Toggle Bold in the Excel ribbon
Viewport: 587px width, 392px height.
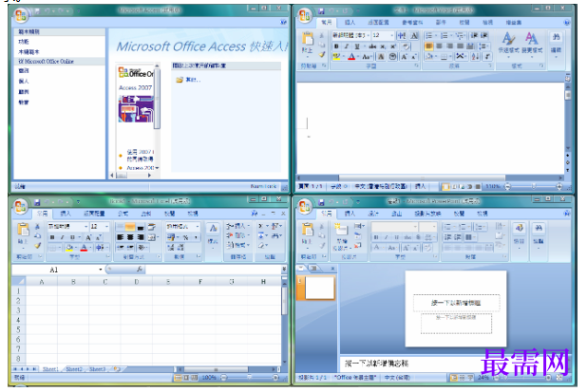coord(52,237)
